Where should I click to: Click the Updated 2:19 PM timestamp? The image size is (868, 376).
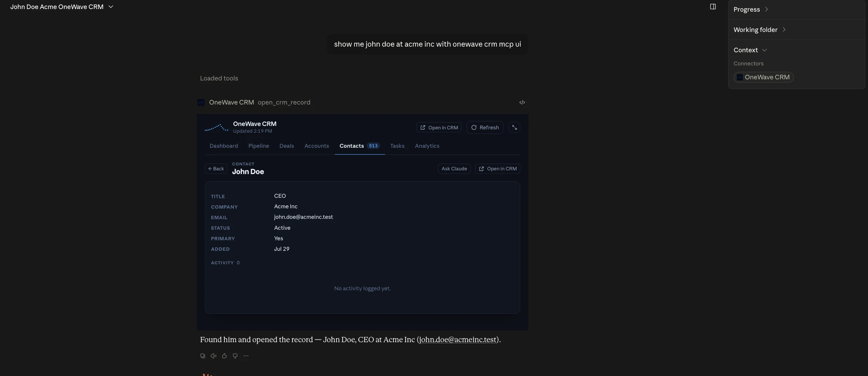coord(252,131)
